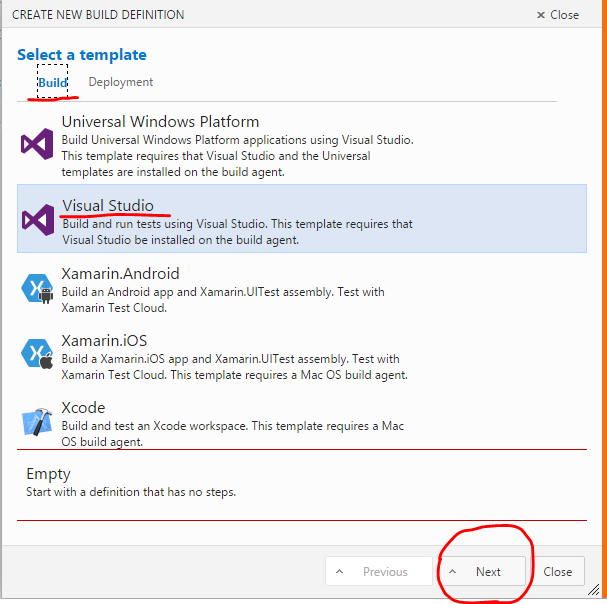Click the Xamarin.iOS template icon

37,353
